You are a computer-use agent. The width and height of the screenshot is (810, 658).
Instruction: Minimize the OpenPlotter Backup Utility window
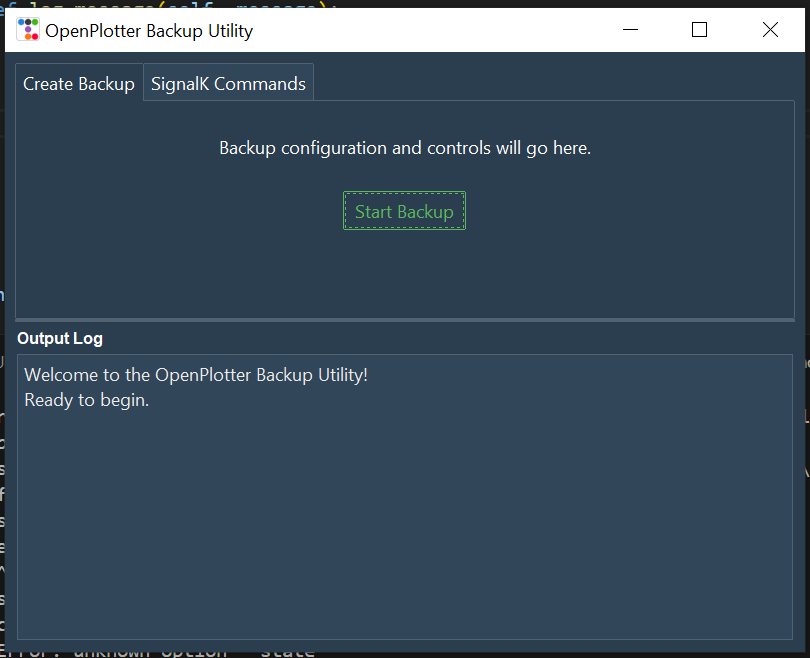(630, 30)
